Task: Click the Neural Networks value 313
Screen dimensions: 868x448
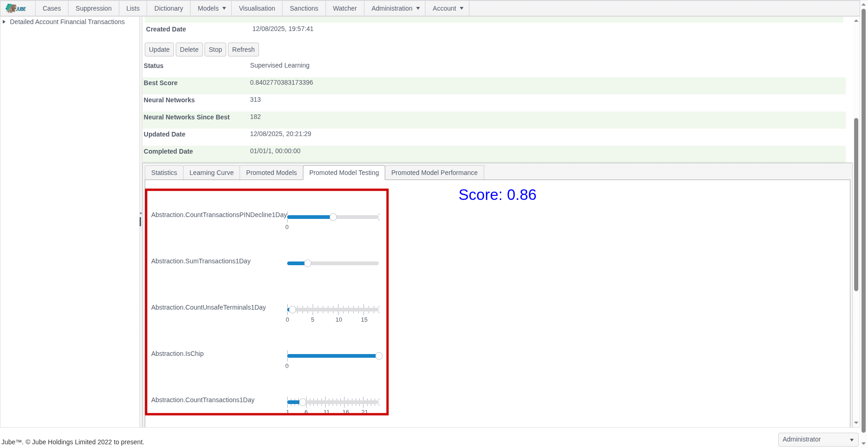Action: point(255,100)
